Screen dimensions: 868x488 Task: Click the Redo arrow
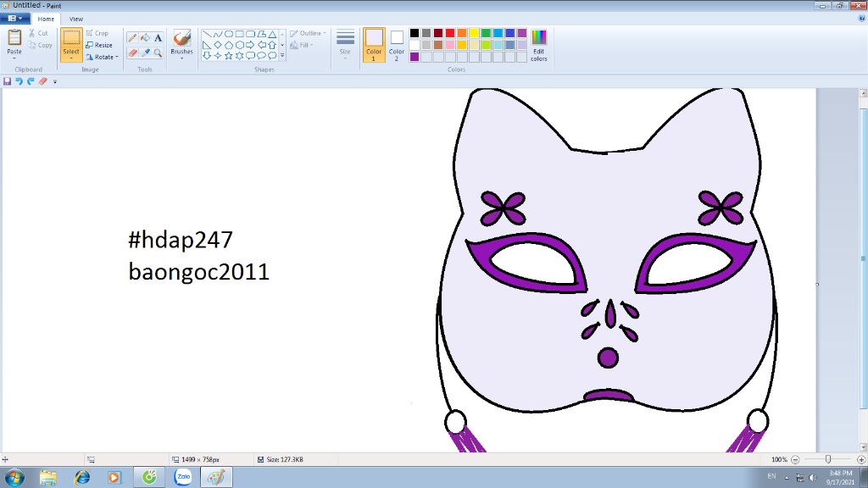pyautogui.click(x=31, y=81)
